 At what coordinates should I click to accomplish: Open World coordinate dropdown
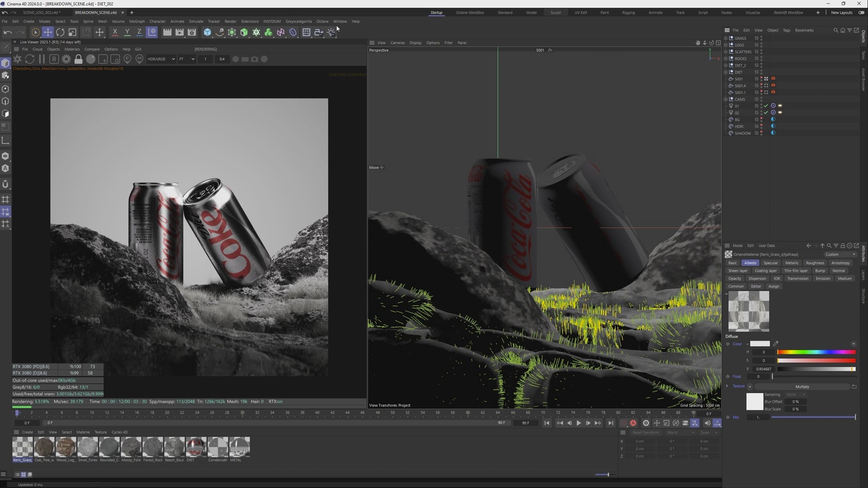(680, 432)
